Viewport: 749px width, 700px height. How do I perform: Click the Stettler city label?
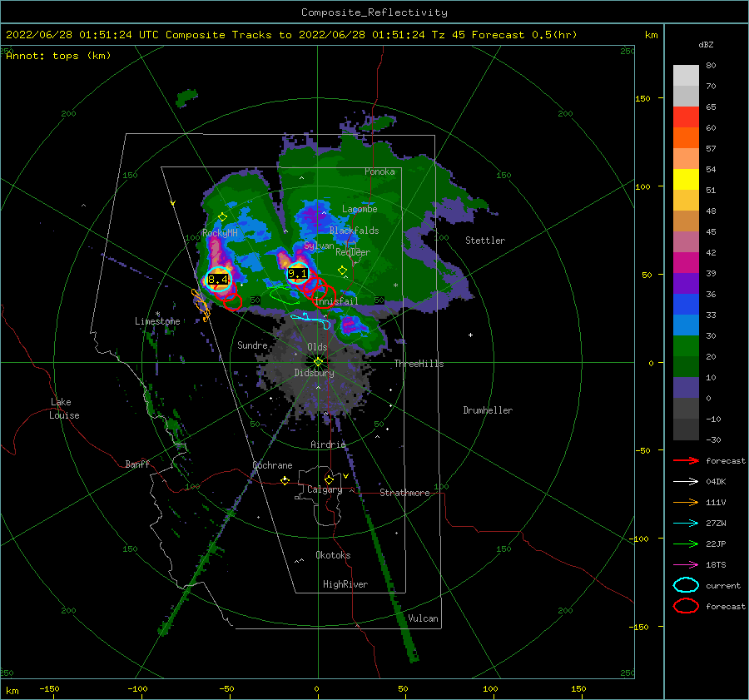point(485,241)
